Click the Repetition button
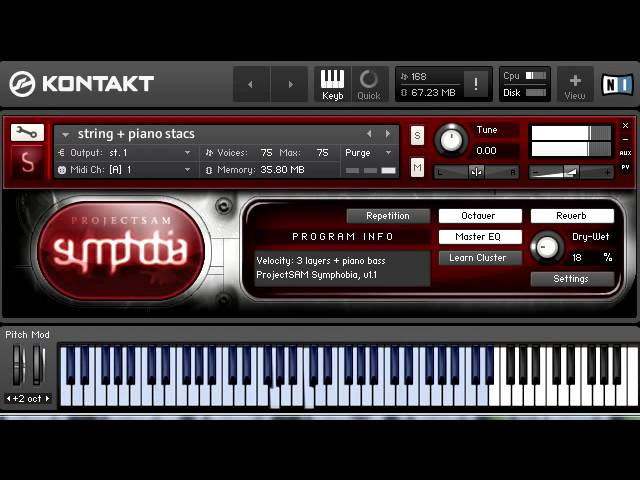This screenshot has height=480, width=640. (388, 216)
